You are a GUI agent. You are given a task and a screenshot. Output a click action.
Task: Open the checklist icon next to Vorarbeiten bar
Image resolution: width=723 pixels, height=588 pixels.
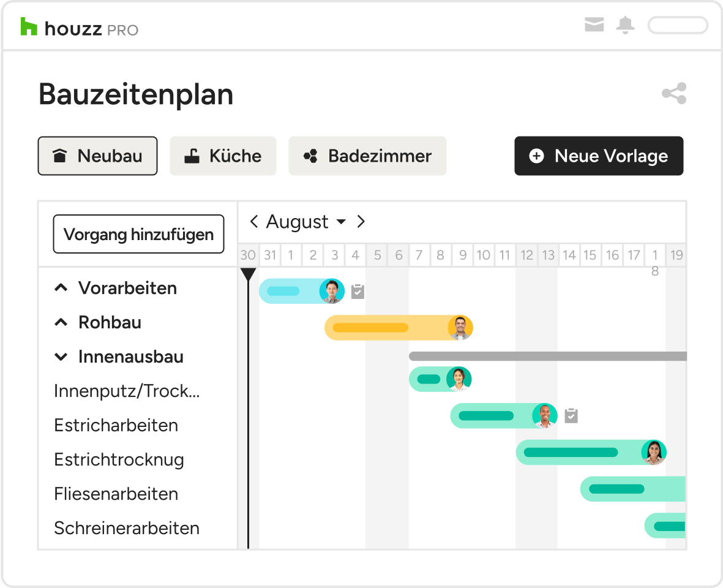click(358, 292)
